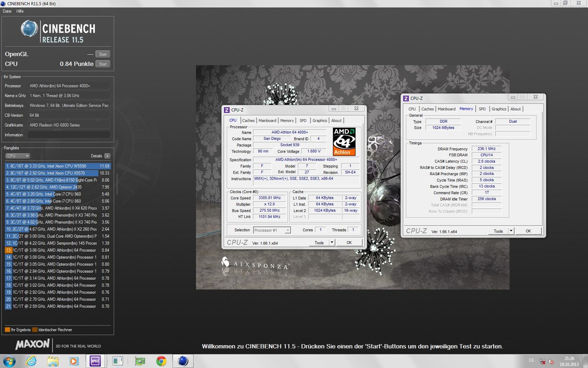Launch Internet Explorer from the taskbar
The width and height of the screenshot is (588, 368).
click(31, 361)
